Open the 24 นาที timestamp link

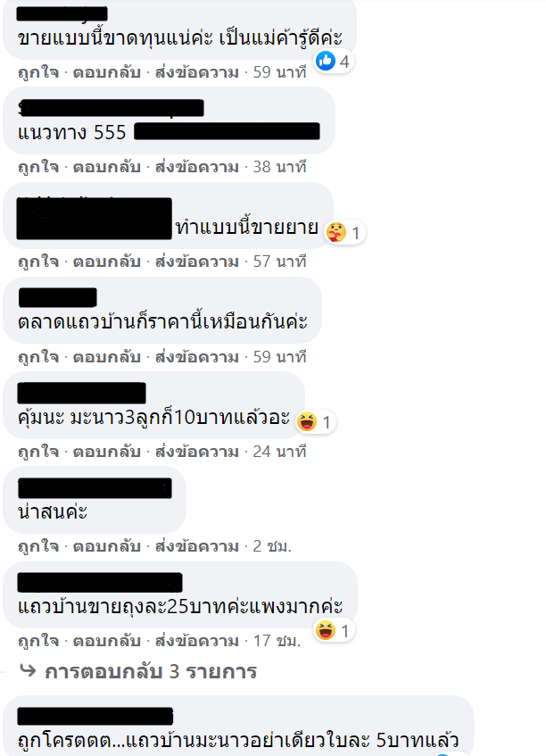[x=279, y=452]
